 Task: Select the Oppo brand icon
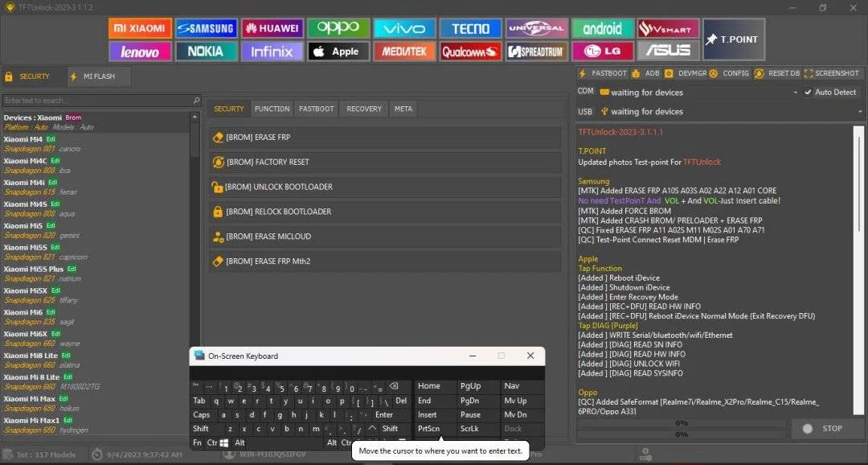click(x=338, y=28)
